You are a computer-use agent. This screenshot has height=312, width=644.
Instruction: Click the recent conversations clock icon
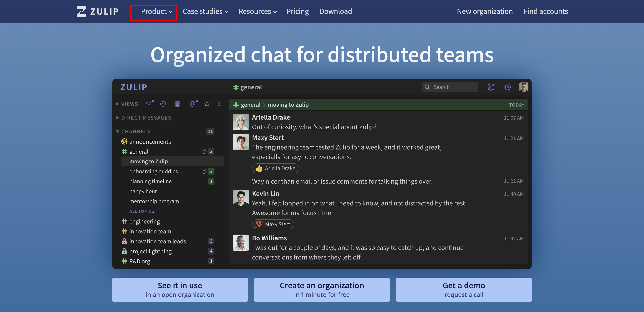pyautogui.click(x=163, y=104)
